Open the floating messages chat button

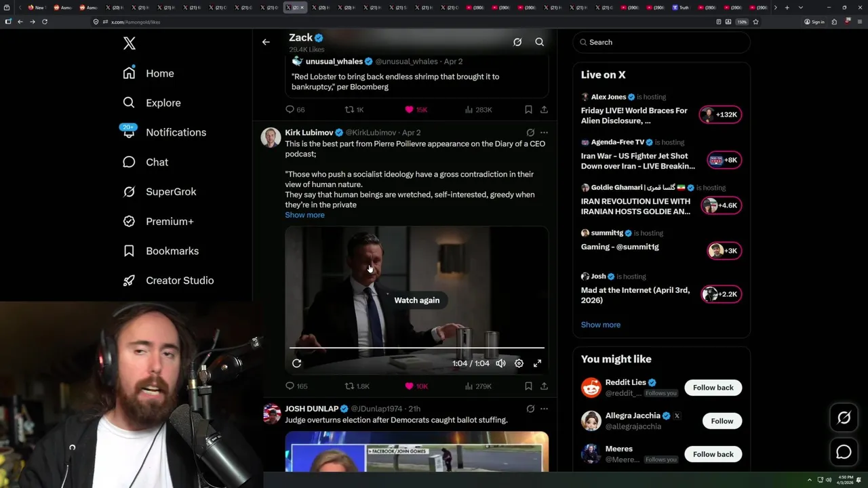pyautogui.click(x=844, y=452)
